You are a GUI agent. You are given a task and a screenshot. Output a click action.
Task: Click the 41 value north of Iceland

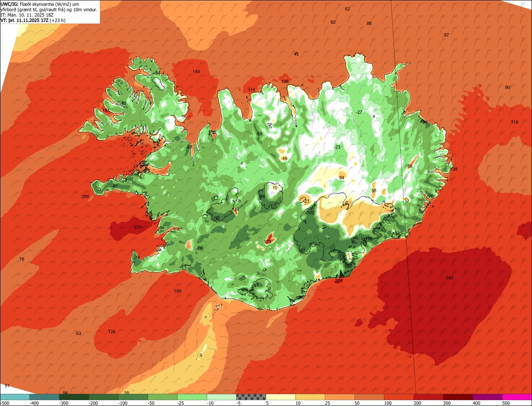(296, 54)
